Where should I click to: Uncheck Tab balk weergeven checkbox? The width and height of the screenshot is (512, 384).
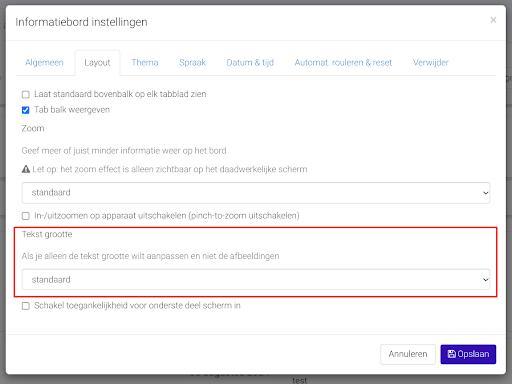[x=26, y=110]
